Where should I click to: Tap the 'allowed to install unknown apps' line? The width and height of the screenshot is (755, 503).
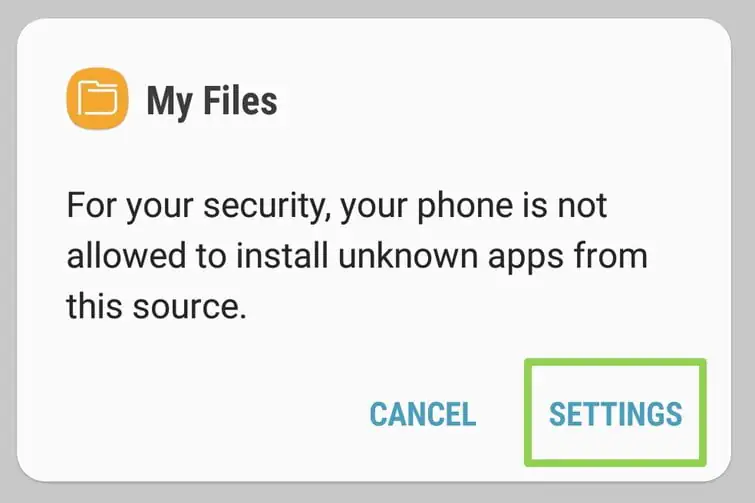[x=357, y=257]
